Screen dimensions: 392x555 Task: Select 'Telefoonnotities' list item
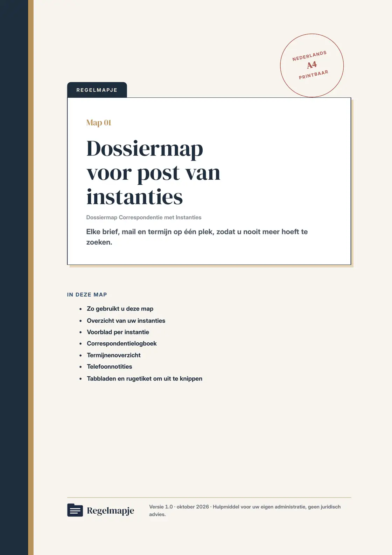tap(110, 366)
